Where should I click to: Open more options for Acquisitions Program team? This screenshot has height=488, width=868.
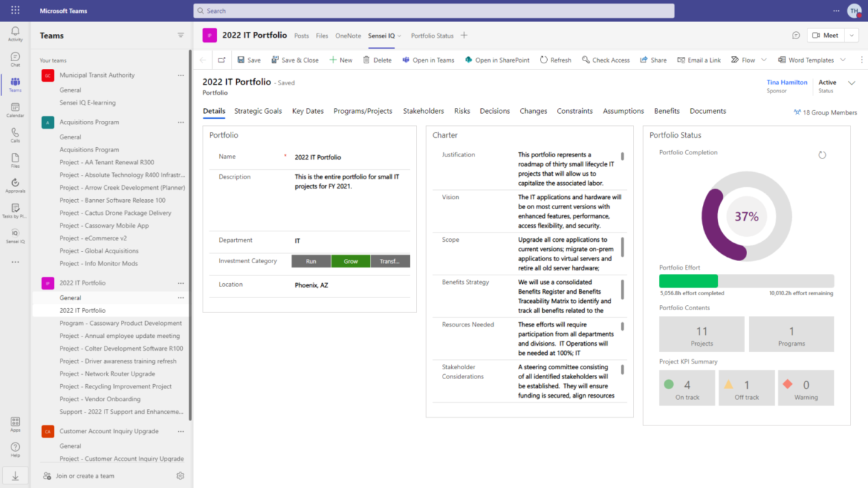181,122
